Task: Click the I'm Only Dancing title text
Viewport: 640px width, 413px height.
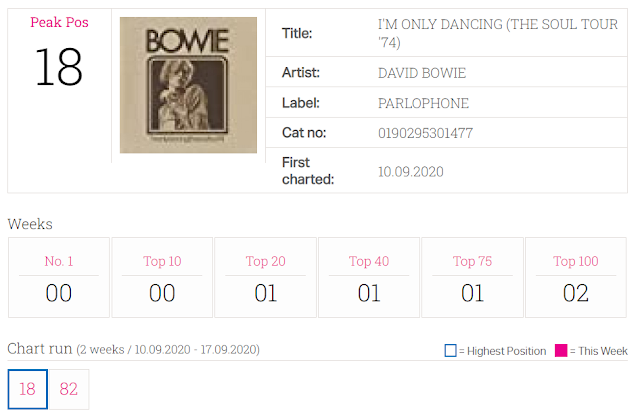Action: pos(498,33)
